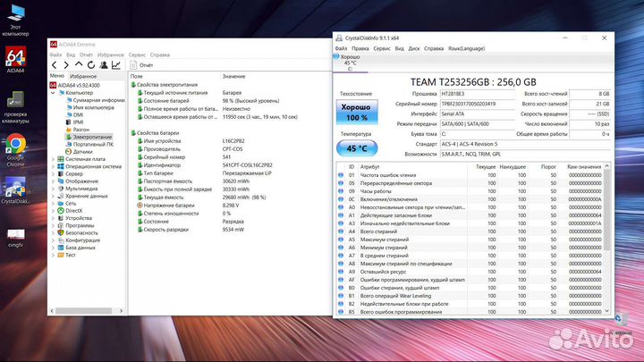Image resolution: width=644 pixels, height=362 pixels.
Task: Open the Справка menu in AIDA64
Action: tap(160, 55)
